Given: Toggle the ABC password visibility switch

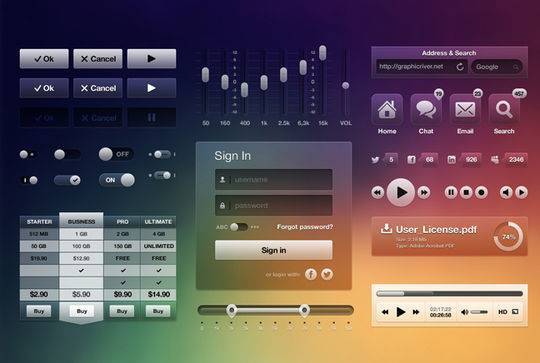Looking at the screenshot, I should [x=239, y=227].
